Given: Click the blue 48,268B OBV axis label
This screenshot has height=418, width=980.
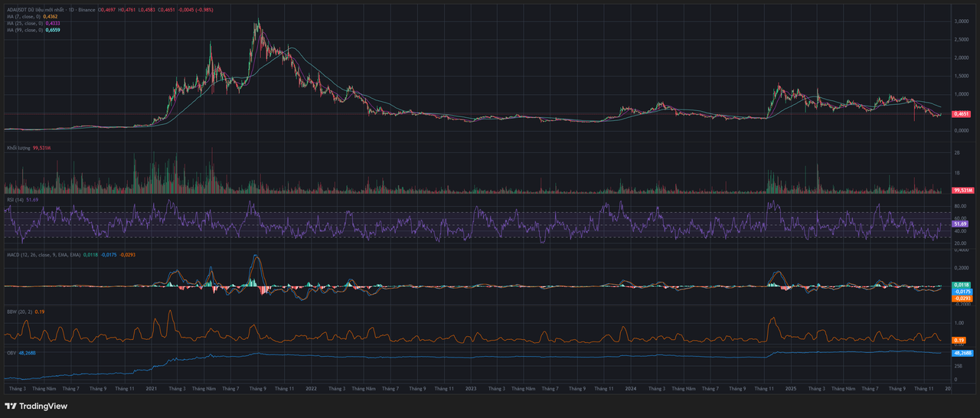Looking at the screenshot, I should pos(962,354).
